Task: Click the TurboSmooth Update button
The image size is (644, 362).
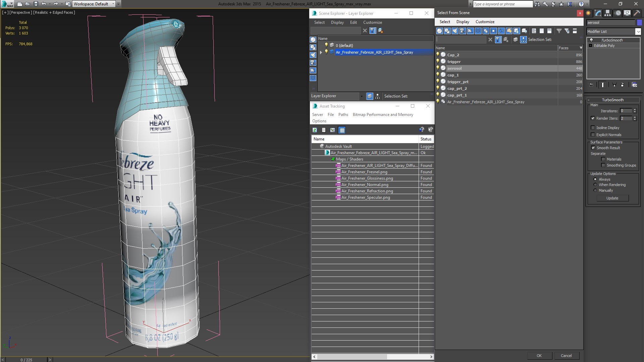Action: [x=612, y=198]
